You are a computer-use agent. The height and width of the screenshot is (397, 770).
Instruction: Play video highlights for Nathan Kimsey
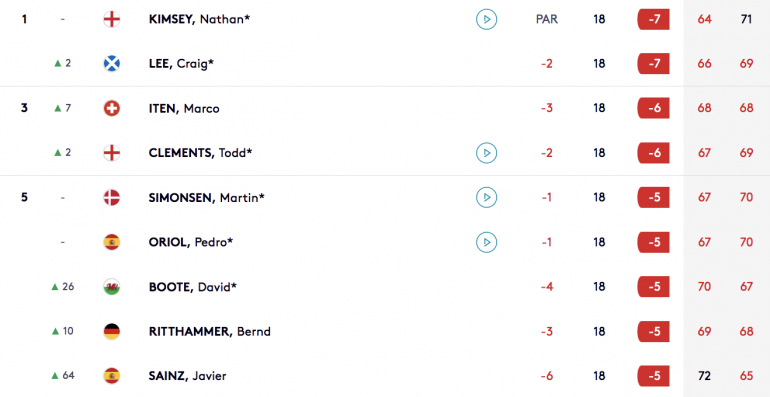point(486,20)
